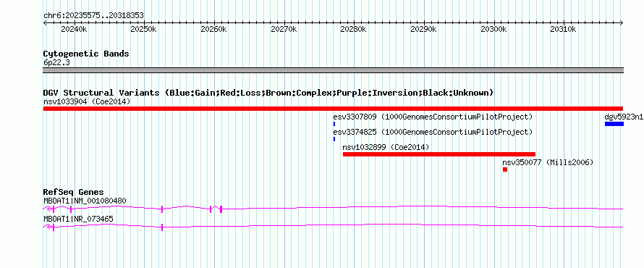Click the dgv5923n1 variant label
644x268 pixels.
coord(624,117)
